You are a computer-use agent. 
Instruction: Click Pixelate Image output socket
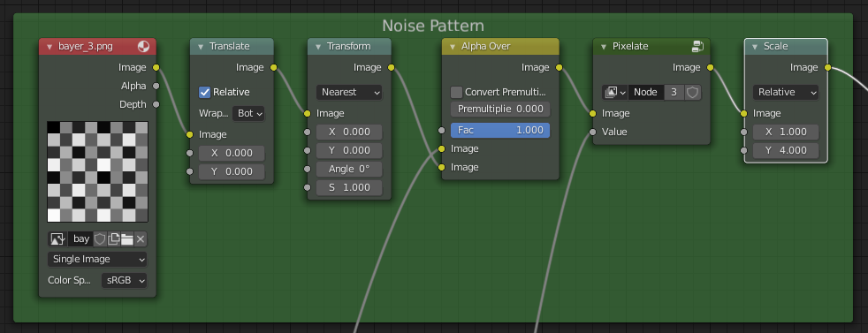(711, 67)
